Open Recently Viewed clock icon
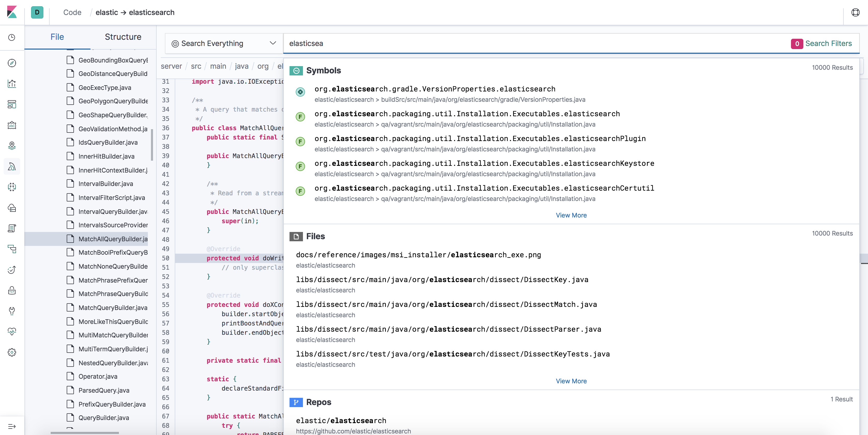Viewport: 868px width, 435px height. click(12, 38)
